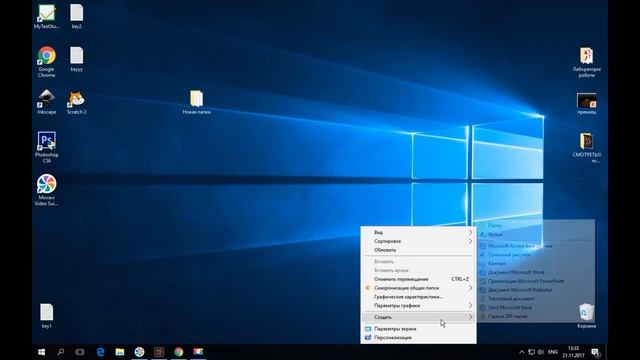The image size is (640, 360).
Task: Select the Новая папка folder
Action: pyautogui.click(x=196, y=102)
